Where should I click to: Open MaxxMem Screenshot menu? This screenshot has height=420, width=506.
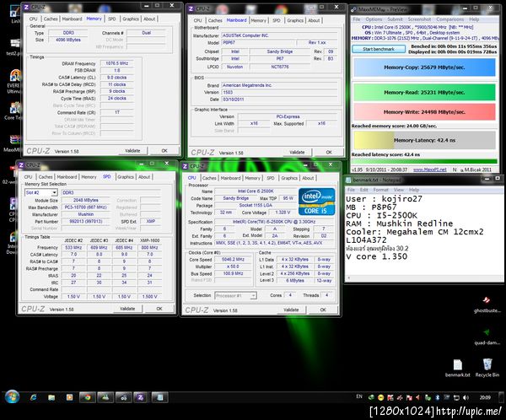419,19
